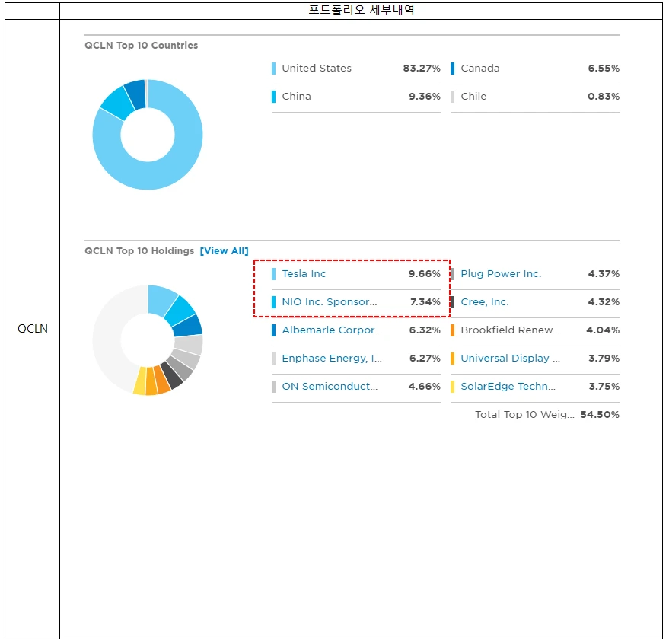Image resolution: width=669 pixels, height=644 pixels.
Task: Open the View All holdings link
Action: (x=224, y=251)
